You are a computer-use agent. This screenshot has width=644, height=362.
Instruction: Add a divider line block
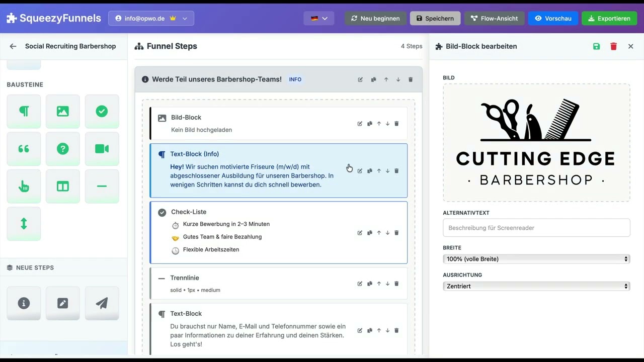tap(102, 187)
